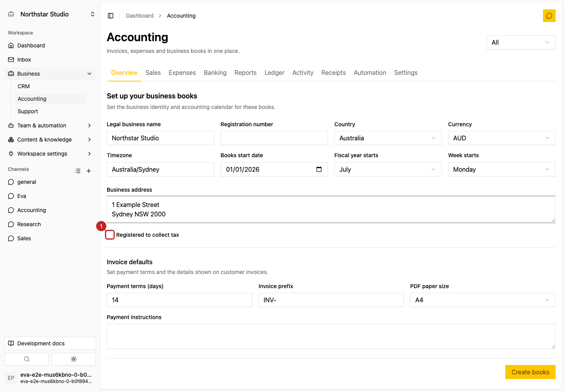Open search with the magnifier button
This screenshot has height=392, width=565.
pyautogui.click(x=27, y=359)
